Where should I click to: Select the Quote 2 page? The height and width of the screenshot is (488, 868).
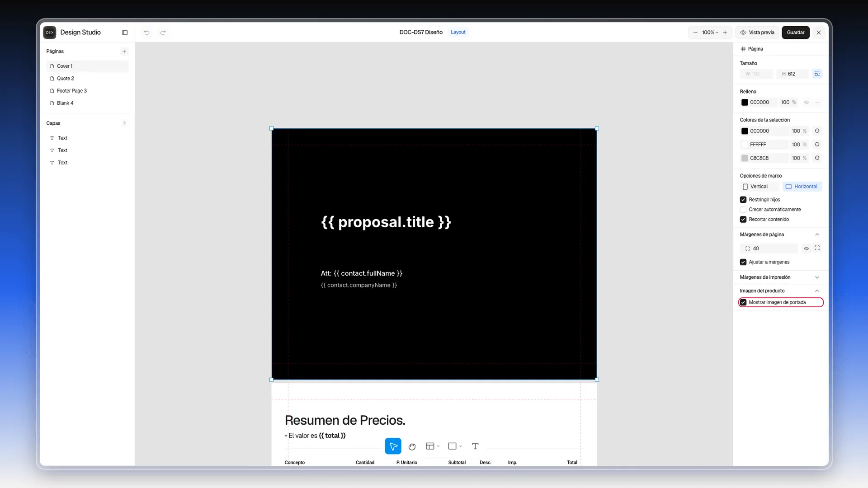coord(87,79)
